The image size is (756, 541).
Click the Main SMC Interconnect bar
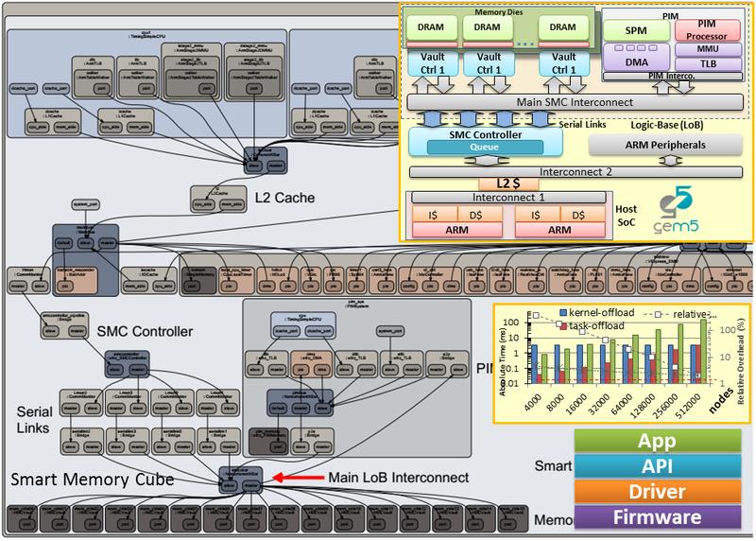pos(575,102)
